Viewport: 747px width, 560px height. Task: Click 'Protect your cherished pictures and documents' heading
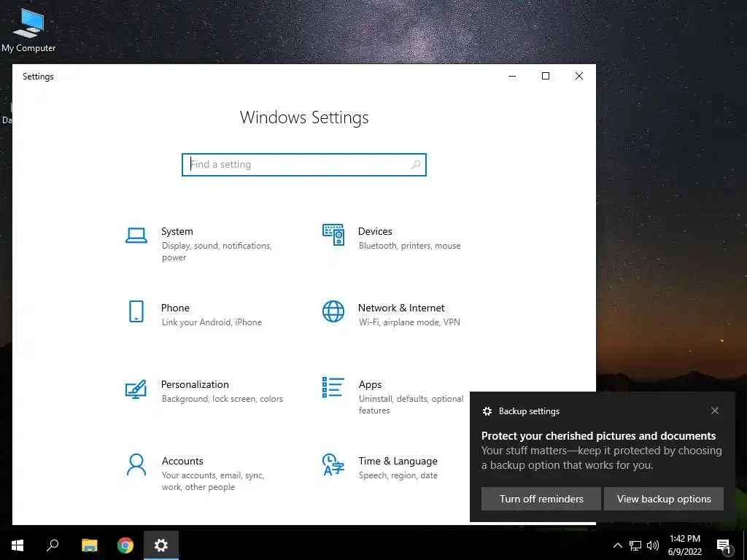click(598, 436)
